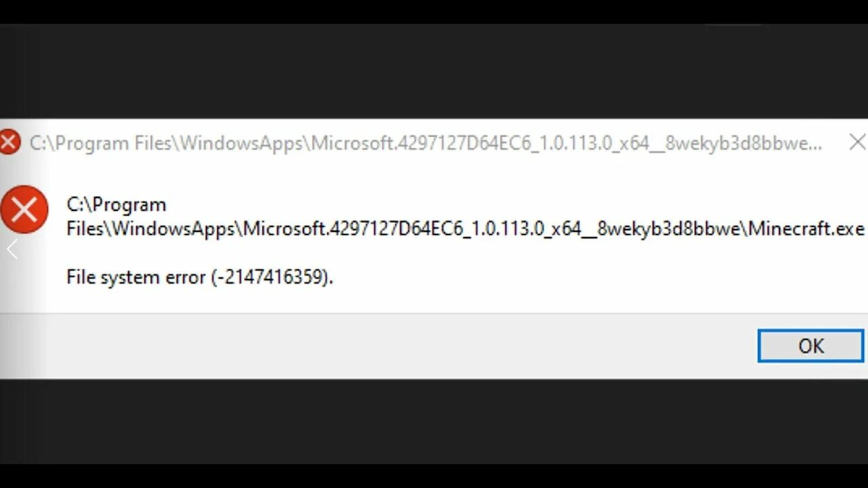Click the gray footer area beside OK
This screenshot has width=868, height=488.
coord(380,346)
